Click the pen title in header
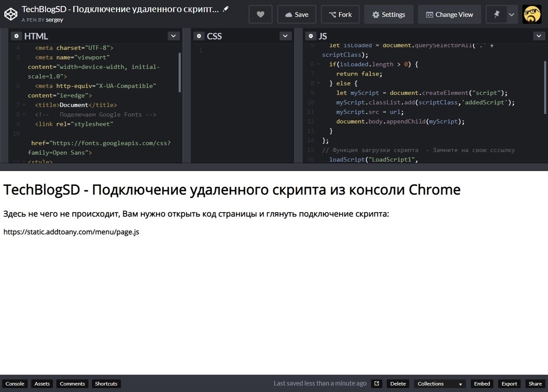 pos(121,9)
